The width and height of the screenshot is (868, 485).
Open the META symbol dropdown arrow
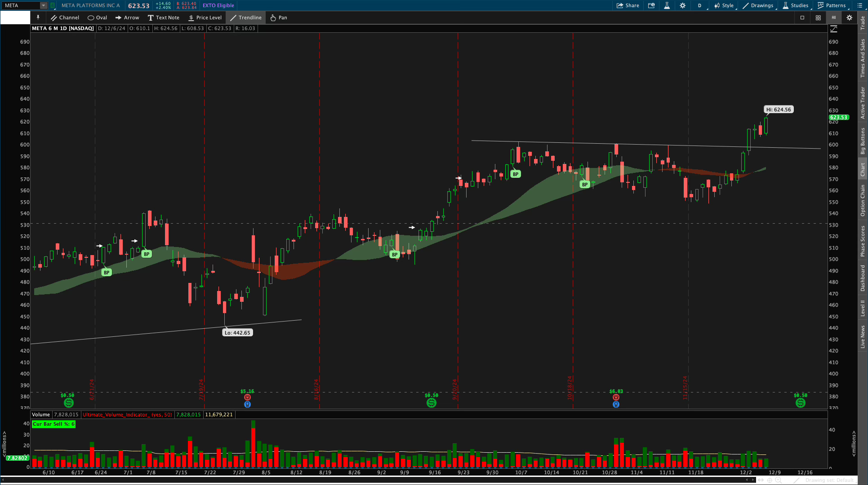coord(44,5)
